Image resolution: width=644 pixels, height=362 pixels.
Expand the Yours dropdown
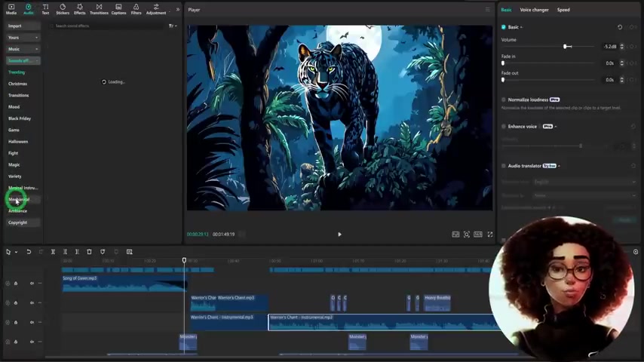(x=23, y=38)
